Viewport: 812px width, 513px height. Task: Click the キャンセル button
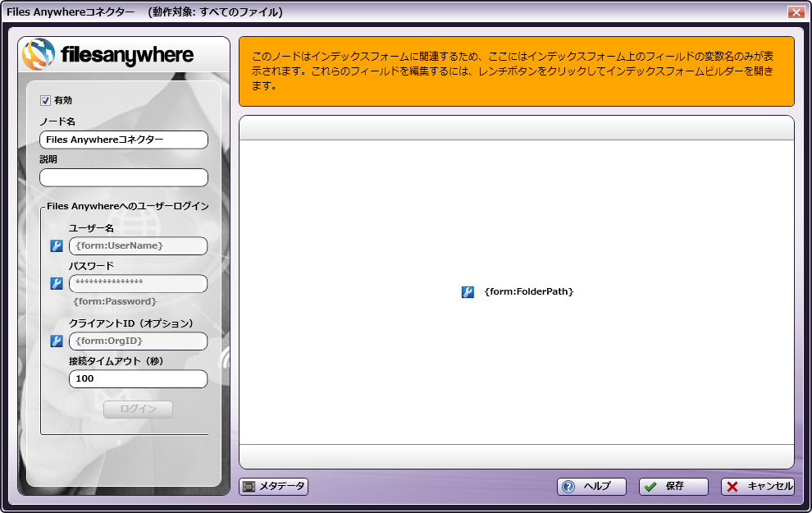coord(758,487)
